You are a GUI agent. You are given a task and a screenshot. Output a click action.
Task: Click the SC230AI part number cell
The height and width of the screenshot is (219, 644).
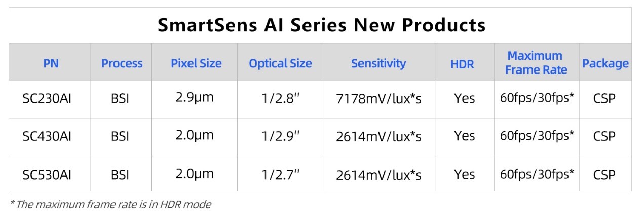[47, 98]
